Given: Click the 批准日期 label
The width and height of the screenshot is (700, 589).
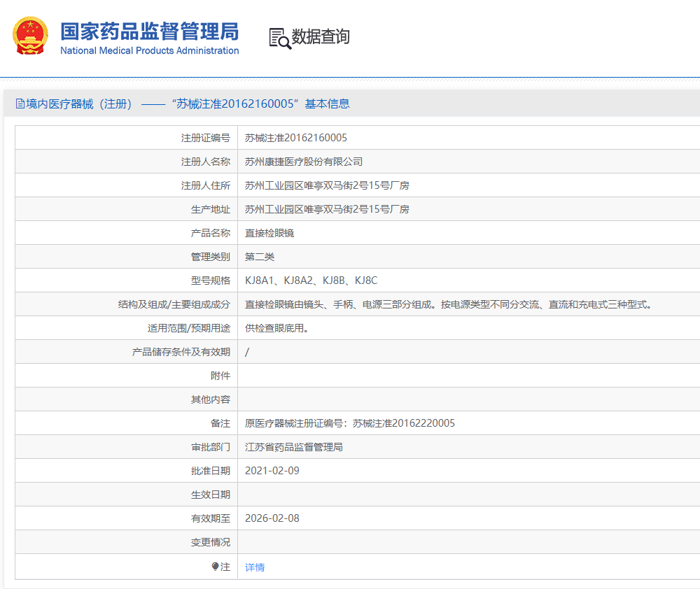Looking at the screenshot, I should click(210, 471).
